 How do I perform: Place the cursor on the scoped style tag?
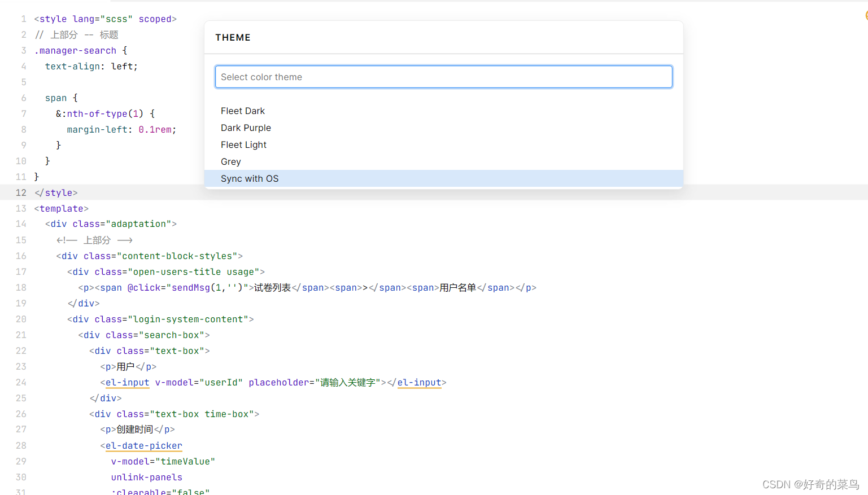click(155, 19)
